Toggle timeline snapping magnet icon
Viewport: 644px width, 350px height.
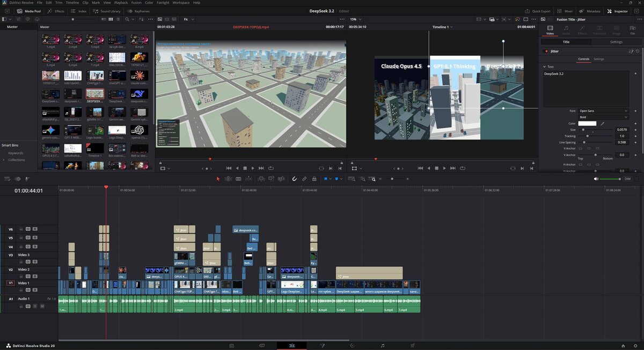294,179
